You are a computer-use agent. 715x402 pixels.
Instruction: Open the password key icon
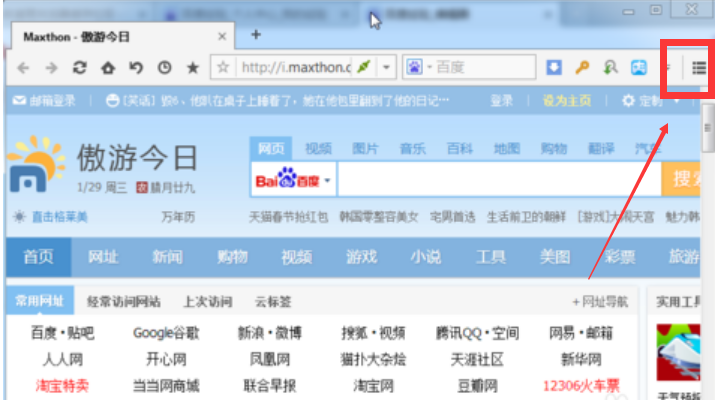pyautogui.click(x=582, y=67)
